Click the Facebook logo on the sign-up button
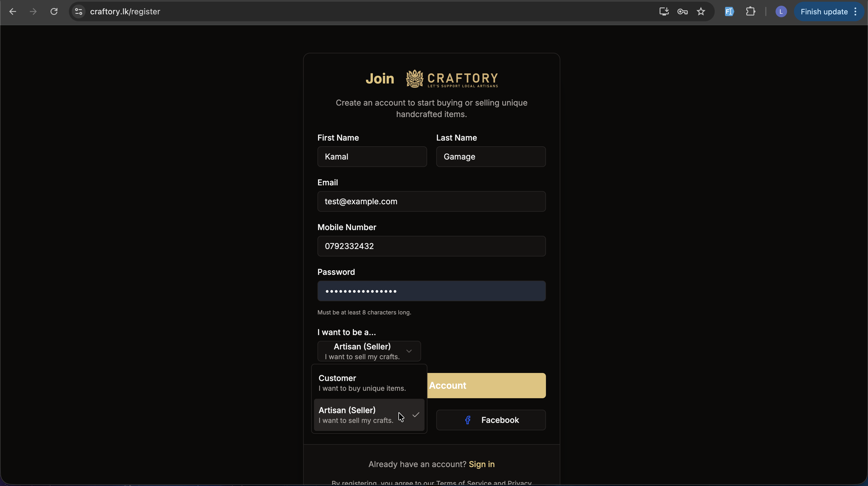 click(x=467, y=420)
